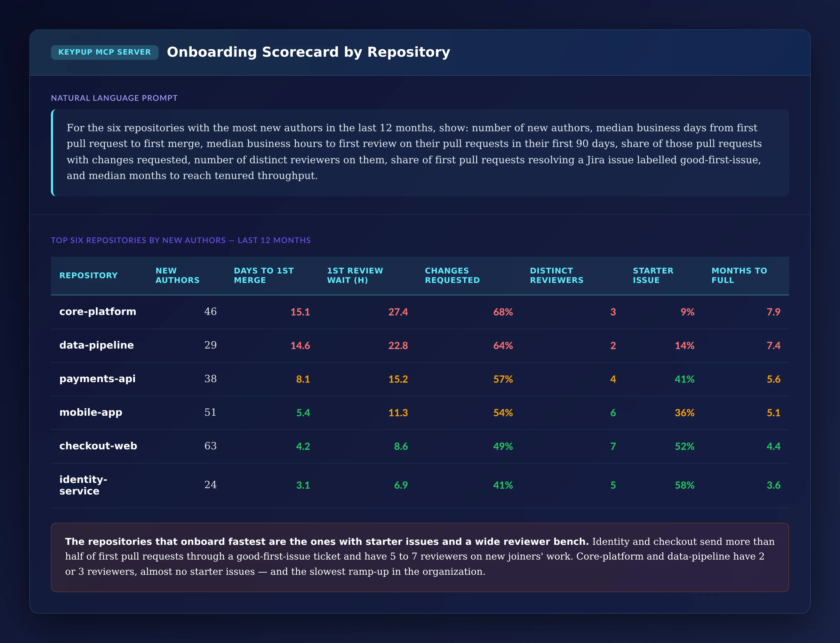Viewport: 840px width, 643px height.
Task: Click data-pipeline review wait 22.8
Action: coord(398,346)
